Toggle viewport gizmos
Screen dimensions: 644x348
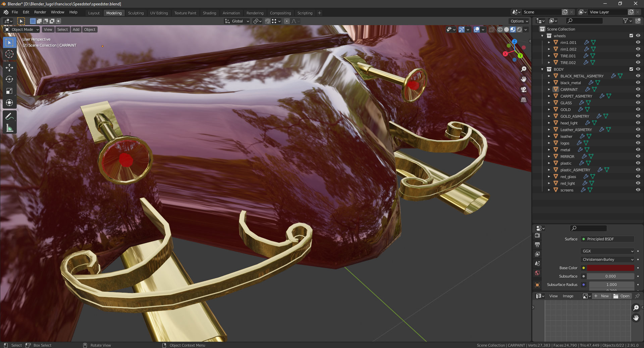click(462, 30)
